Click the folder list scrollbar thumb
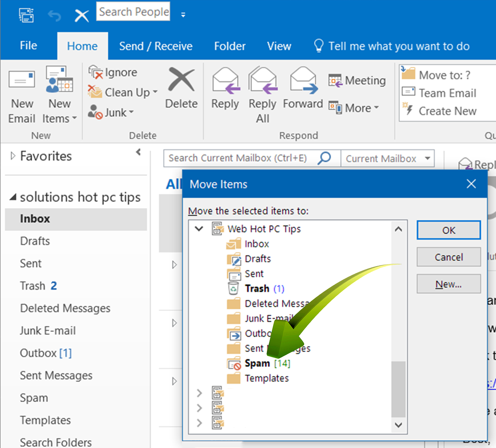 pyautogui.click(x=398, y=389)
